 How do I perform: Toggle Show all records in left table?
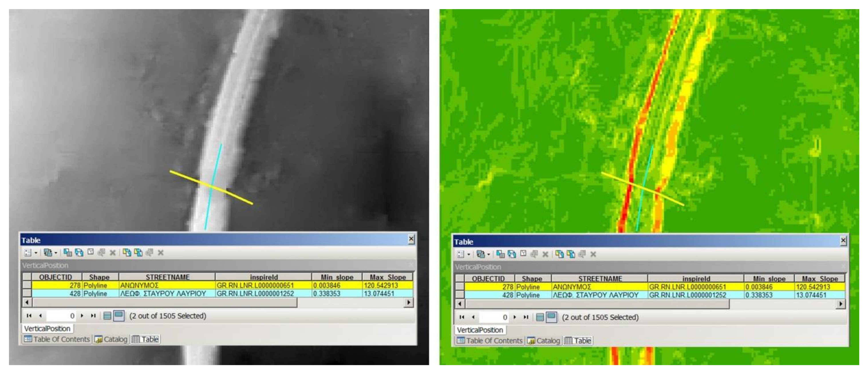107,316
